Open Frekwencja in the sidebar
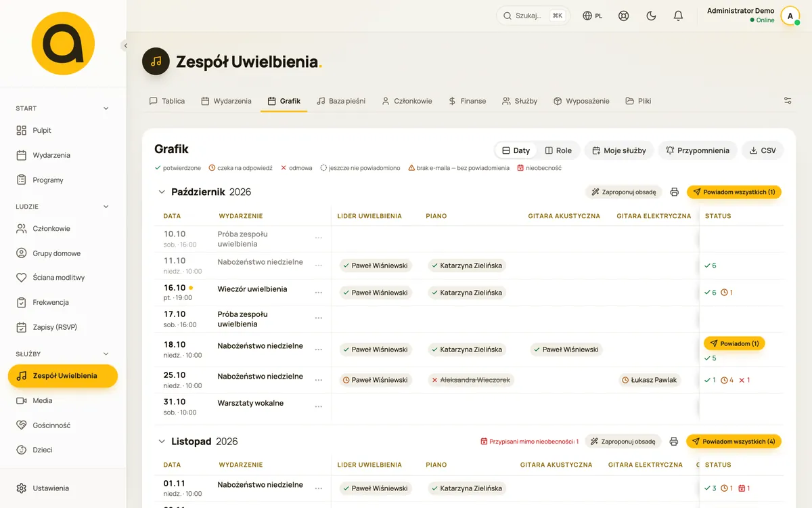The width and height of the screenshot is (812, 508). coord(63,302)
